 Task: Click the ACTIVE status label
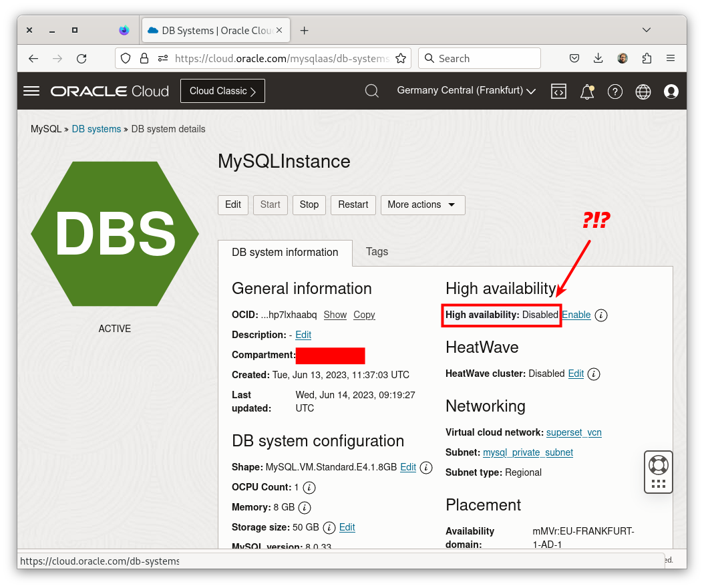coord(115,329)
